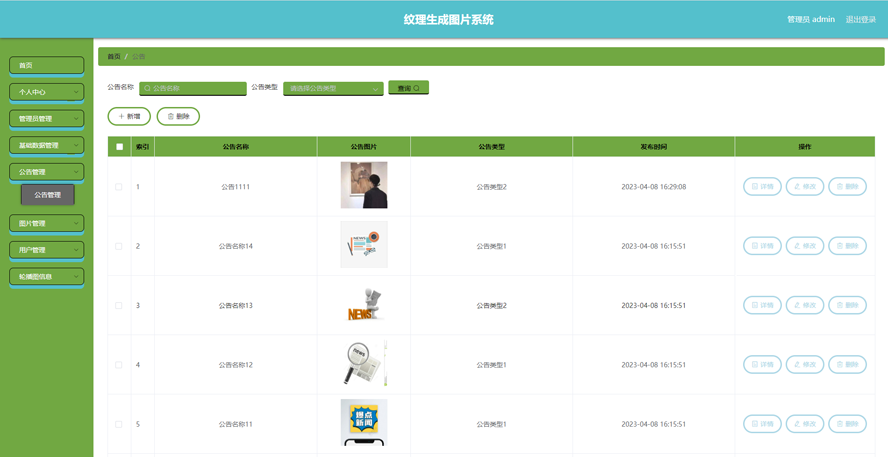Screen dimensions: 888x457
Task: Expand the 管理员管理 sidebar menu
Action: click(x=46, y=118)
